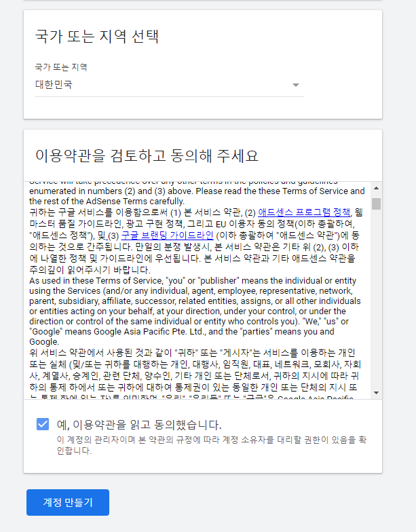Click the 이 계정의 관리자이며 confirmation note
Image resolution: width=416 pixels, height=532 pixels.
point(212,445)
